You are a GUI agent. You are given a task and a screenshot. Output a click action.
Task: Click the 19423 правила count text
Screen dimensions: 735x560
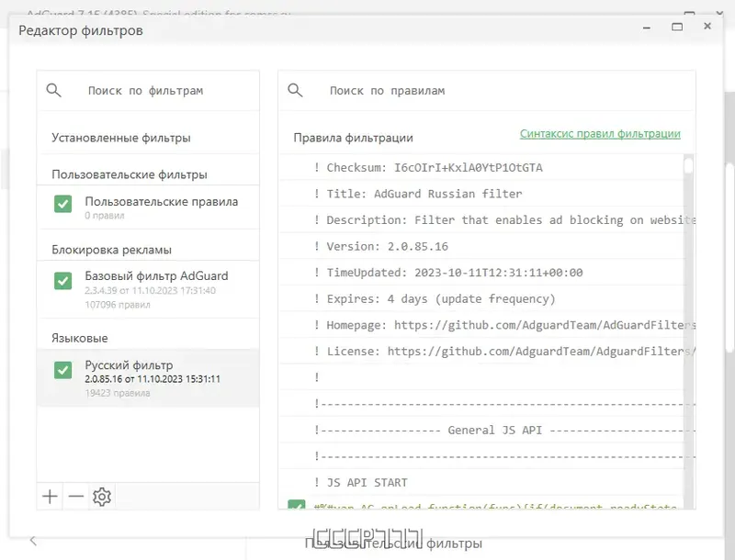(x=118, y=393)
